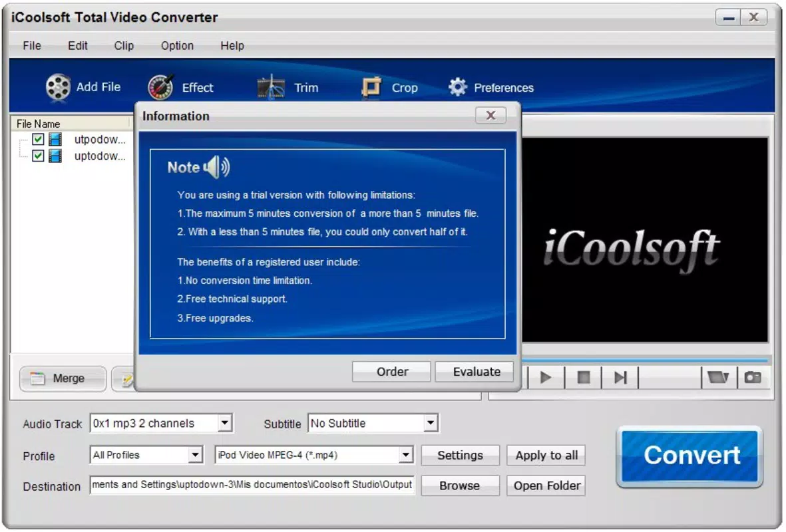Open the Option menu

(x=177, y=46)
